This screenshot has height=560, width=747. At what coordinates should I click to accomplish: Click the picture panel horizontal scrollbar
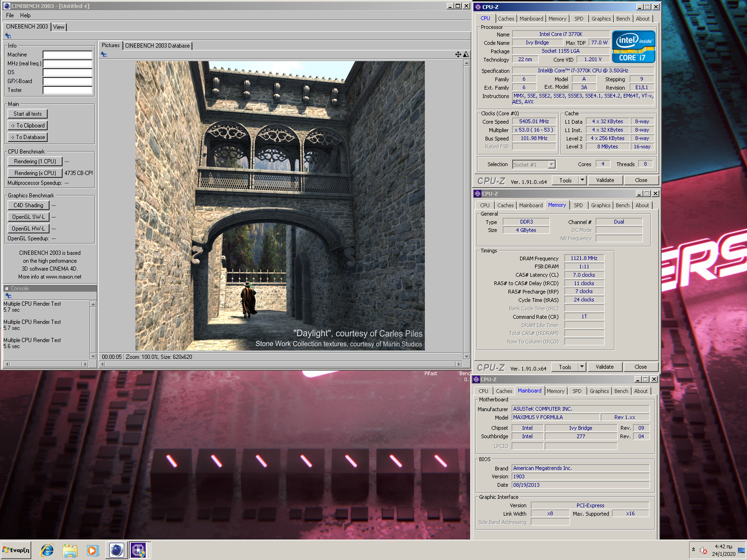click(x=280, y=364)
